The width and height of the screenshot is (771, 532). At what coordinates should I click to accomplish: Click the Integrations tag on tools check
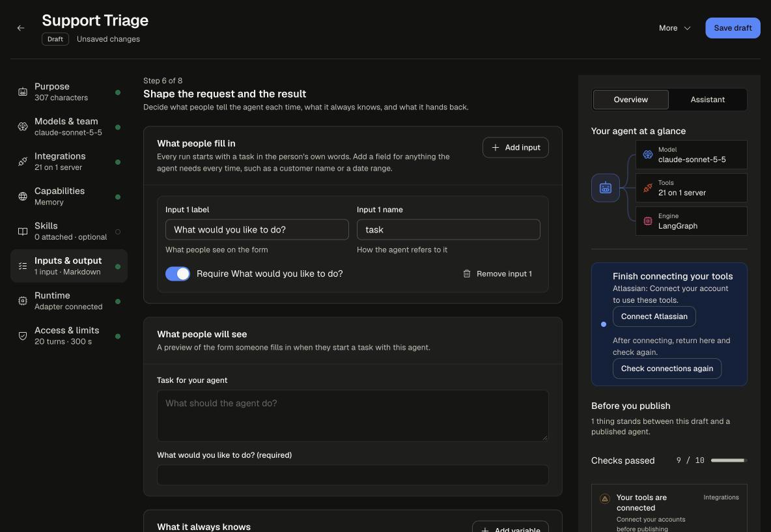tap(721, 497)
